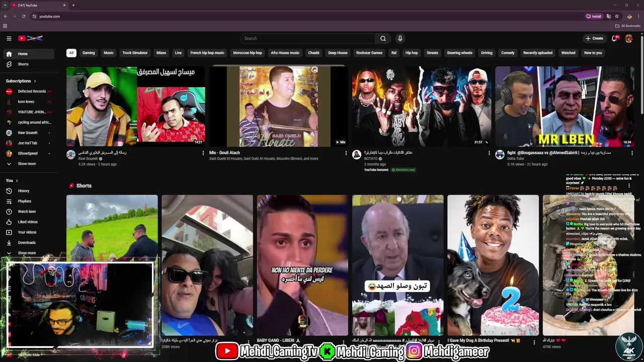Image resolution: width=644 pixels, height=362 pixels.
Task: Select the Watched filter chip
Action: pyautogui.click(x=568, y=53)
